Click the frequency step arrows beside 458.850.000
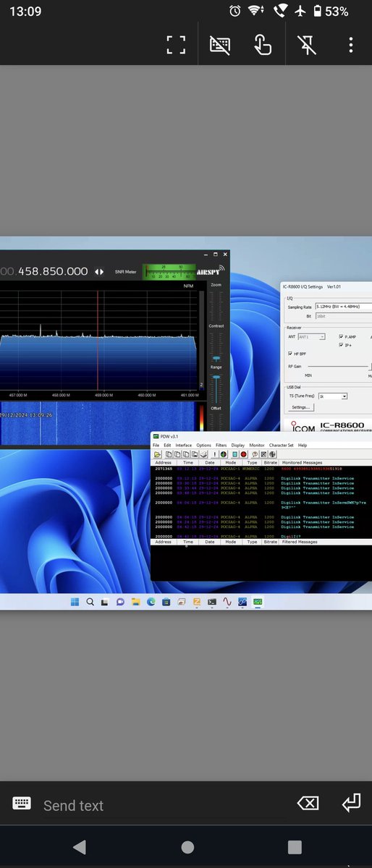Image resolution: width=372 pixels, height=868 pixels. tap(100, 271)
